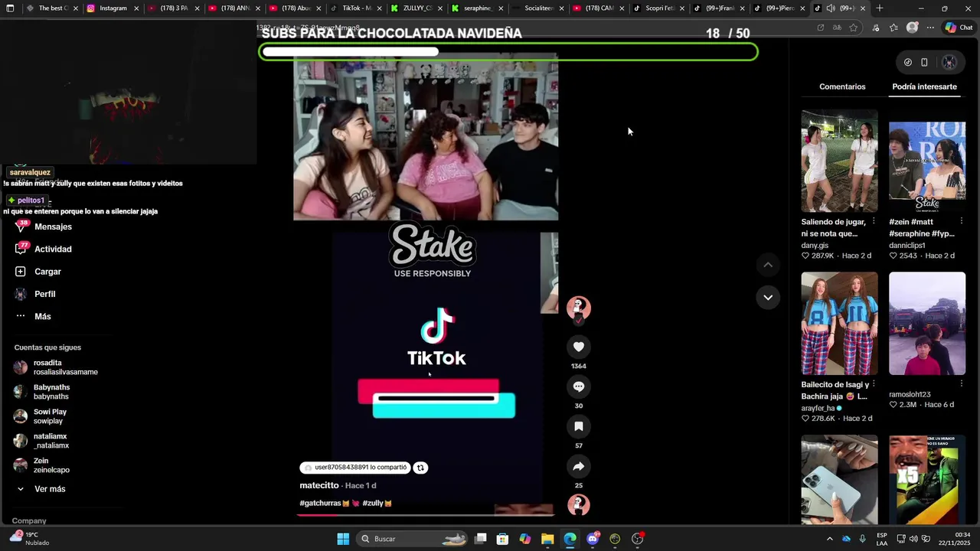The image size is (980, 551).
Task: Open more options for #zein #matt video
Action: pos(961,222)
